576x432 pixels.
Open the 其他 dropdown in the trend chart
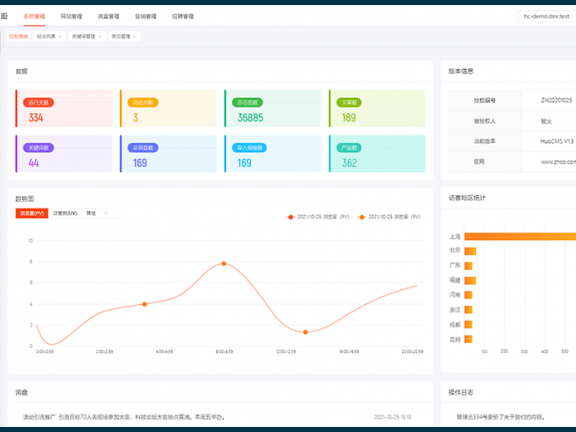pyautogui.click(x=100, y=213)
